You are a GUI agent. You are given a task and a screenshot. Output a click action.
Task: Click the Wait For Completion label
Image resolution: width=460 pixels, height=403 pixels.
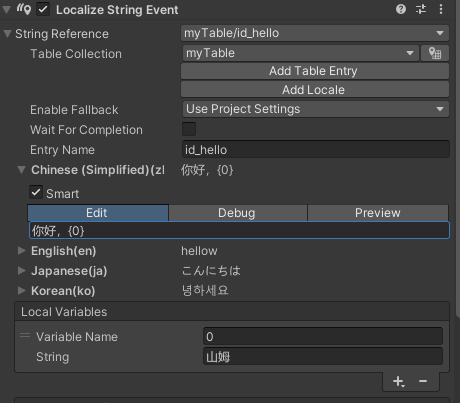pos(86,130)
